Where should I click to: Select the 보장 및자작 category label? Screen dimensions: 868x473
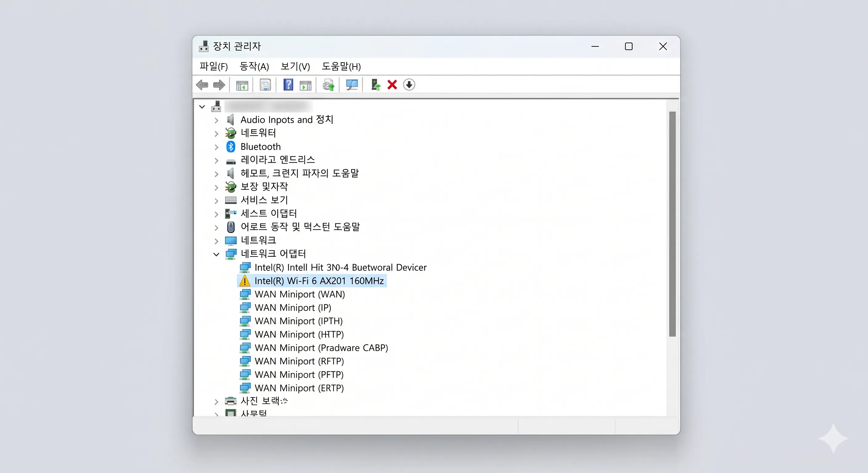point(264,187)
